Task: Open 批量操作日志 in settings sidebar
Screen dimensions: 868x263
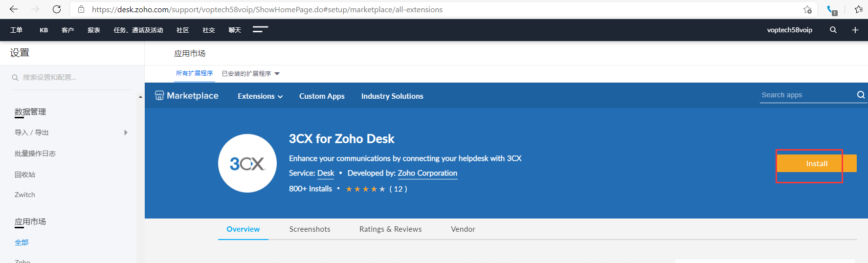Action: pos(35,153)
